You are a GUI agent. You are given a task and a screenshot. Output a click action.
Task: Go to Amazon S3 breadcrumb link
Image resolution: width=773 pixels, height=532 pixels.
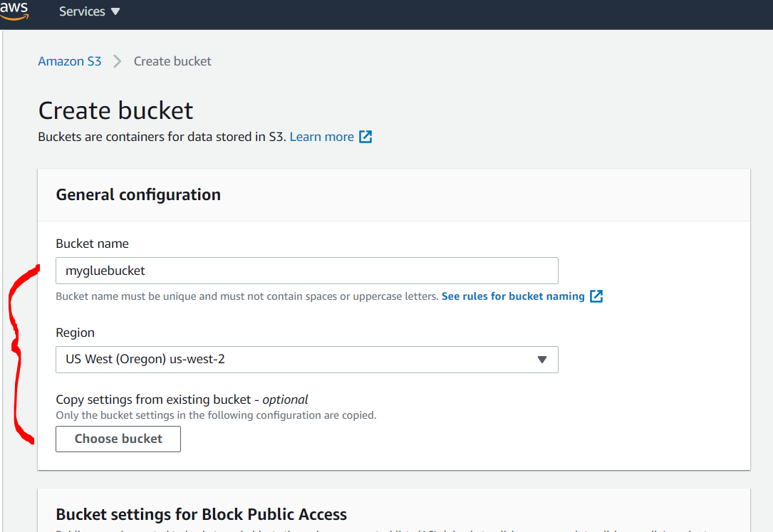[70, 61]
